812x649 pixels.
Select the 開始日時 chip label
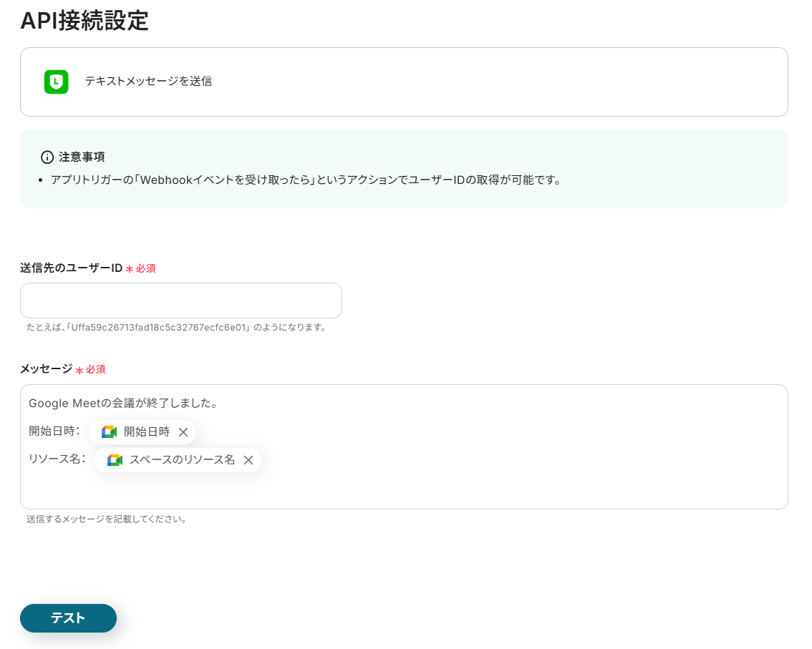[147, 431]
